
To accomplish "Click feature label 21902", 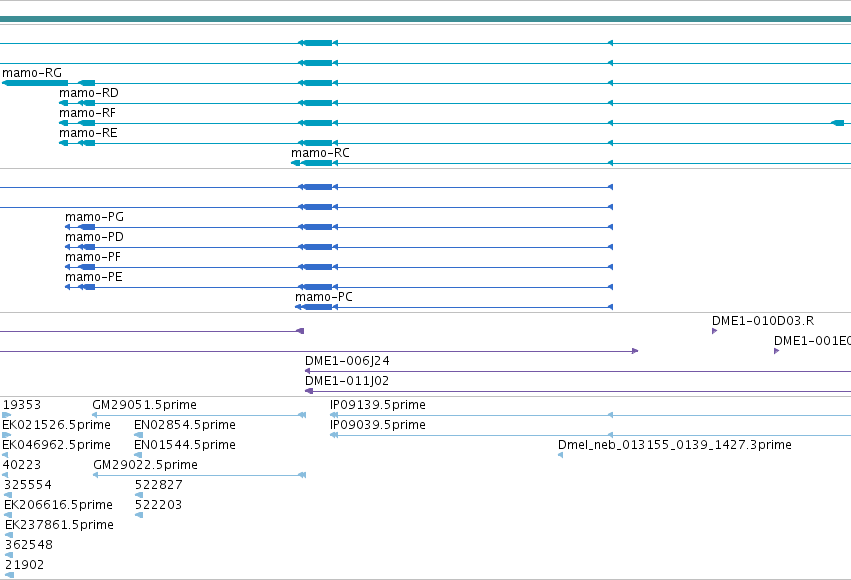I will pyautogui.click(x=24, y=565).
